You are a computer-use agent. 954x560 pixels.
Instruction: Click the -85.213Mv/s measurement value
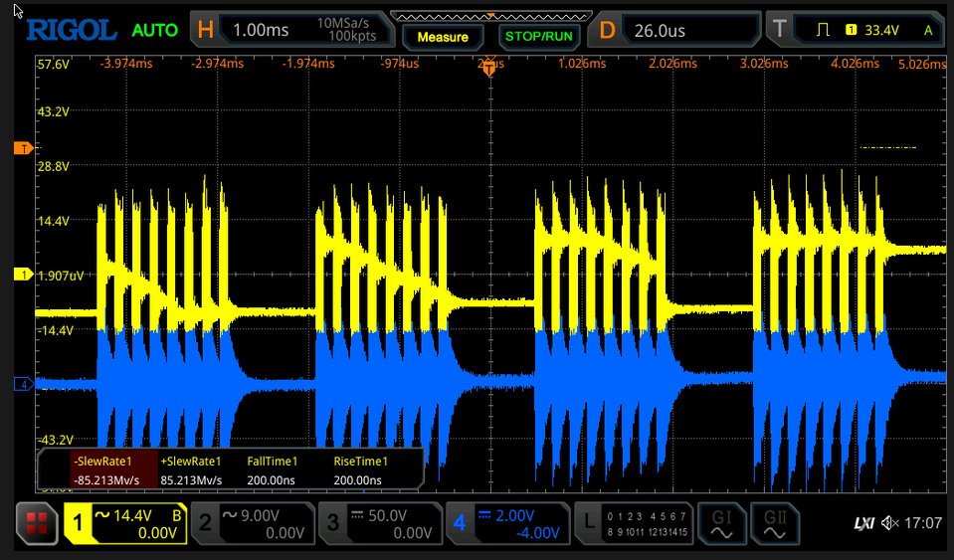[105, 480]
